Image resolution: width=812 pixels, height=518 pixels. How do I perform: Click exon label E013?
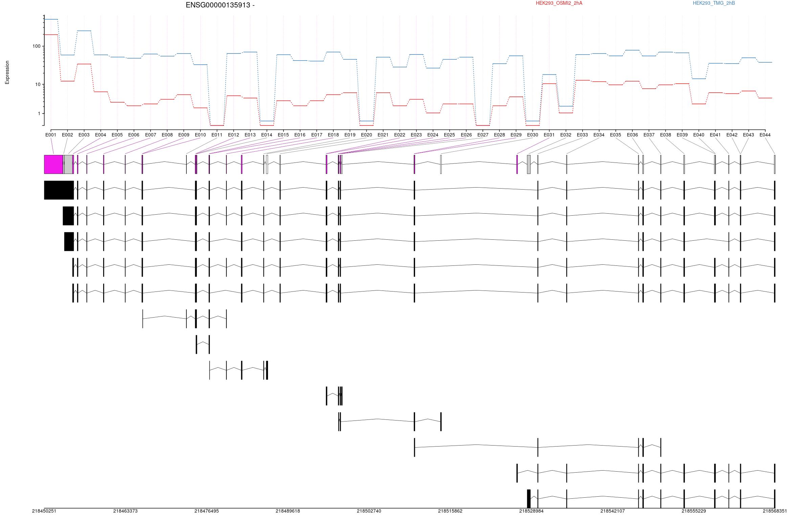(x=250, y=135)
